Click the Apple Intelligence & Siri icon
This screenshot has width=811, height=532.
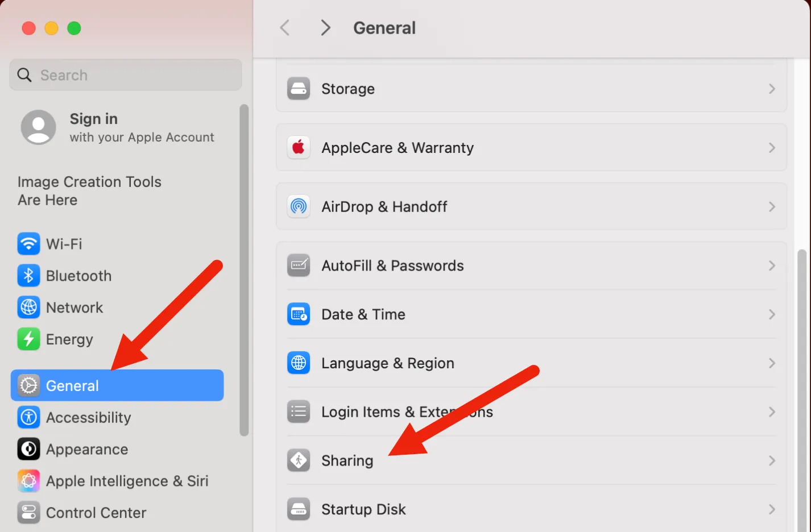tap(28, 481)
